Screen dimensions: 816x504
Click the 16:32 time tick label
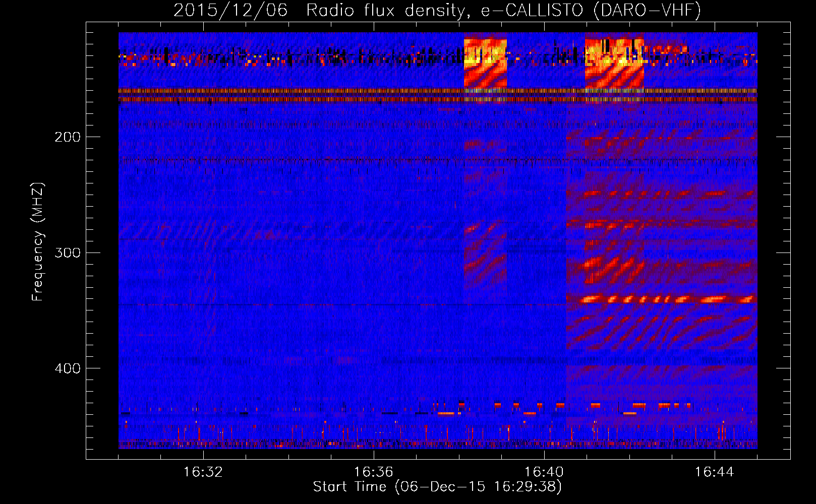pos(203,472)
